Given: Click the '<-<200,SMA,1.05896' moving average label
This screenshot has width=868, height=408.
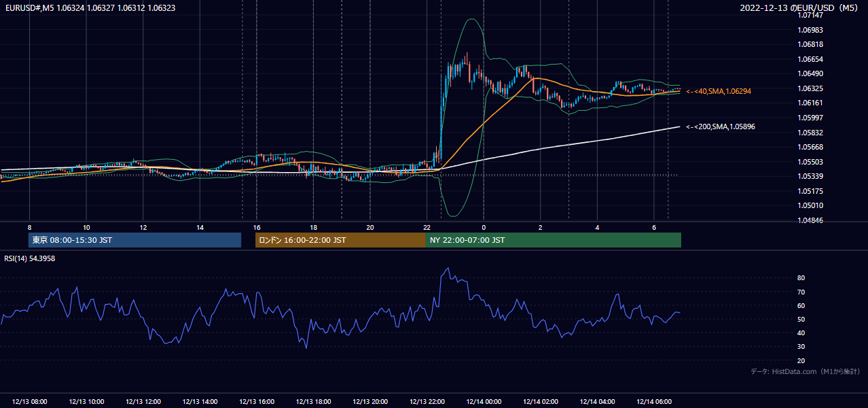Looking at the screenshot, I should [721, 126].
